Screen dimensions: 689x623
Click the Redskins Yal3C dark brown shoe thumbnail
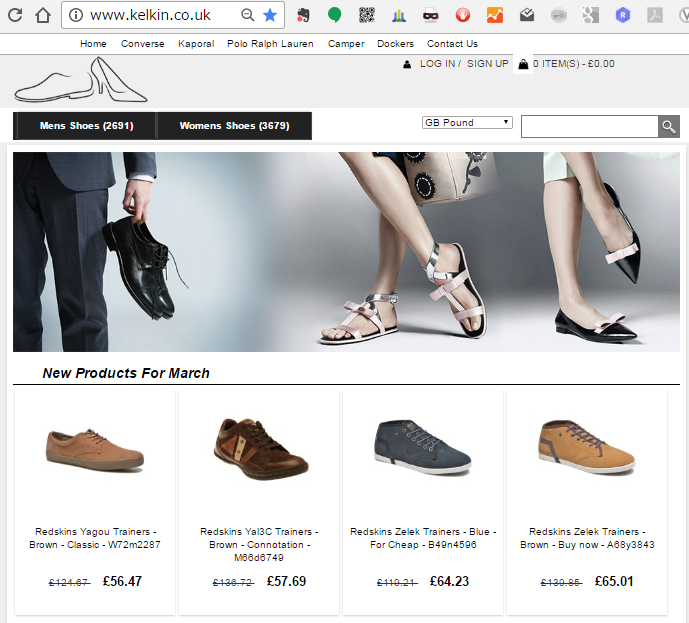pos(261,449)
